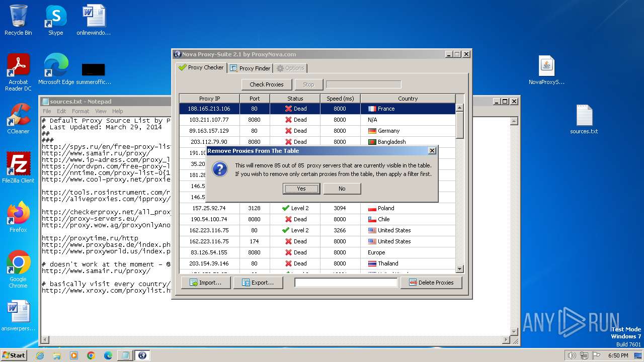Viewport: 644px width, 362px height.
Task: Confirm removal by clicking Yes
Action: coord(301,189)
